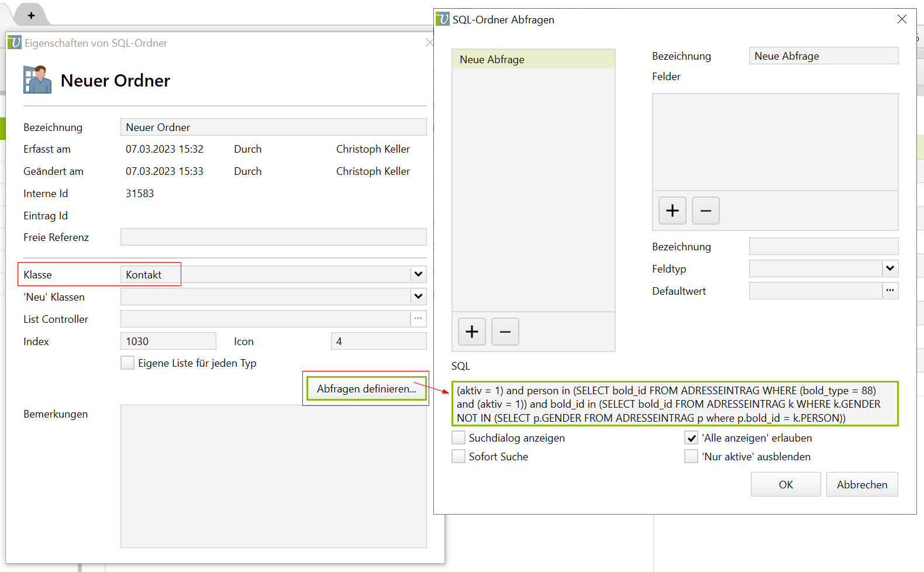Confirm the query dialog with OK
924x572 pixels.
point(785,484)
